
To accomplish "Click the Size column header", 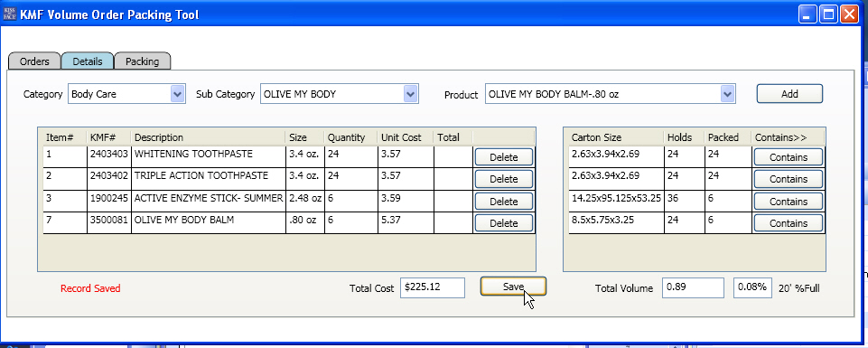I will tap(305, 137).
